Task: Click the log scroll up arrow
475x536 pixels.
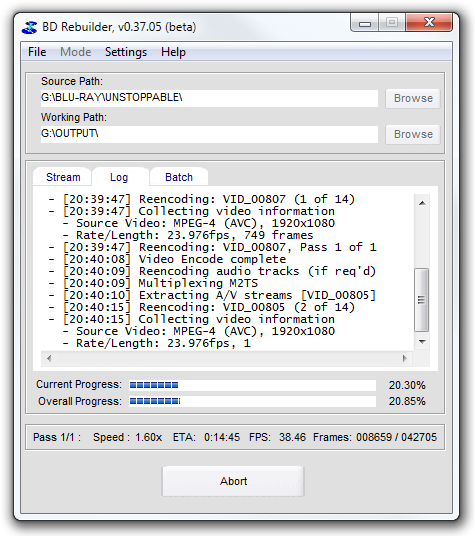Action: pos(422,203)
